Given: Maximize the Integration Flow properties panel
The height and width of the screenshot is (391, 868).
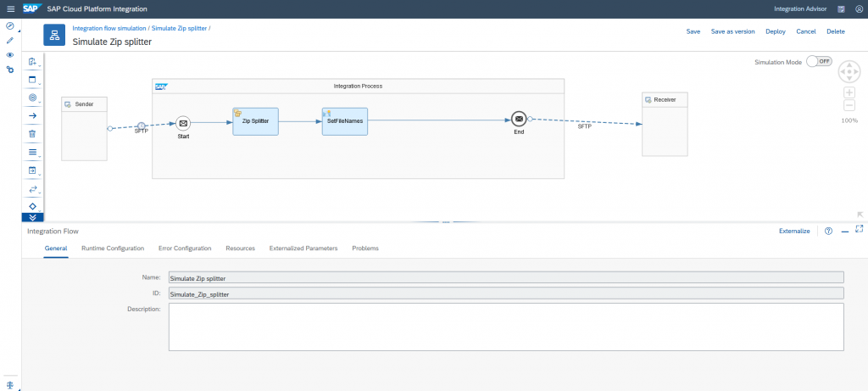Looking at the screenshot, I should tap(860, 229).
